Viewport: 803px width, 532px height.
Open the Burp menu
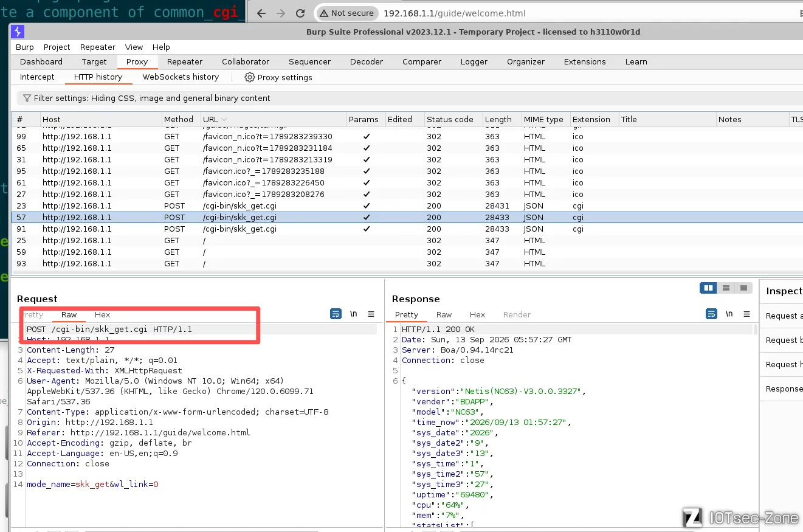25,47
